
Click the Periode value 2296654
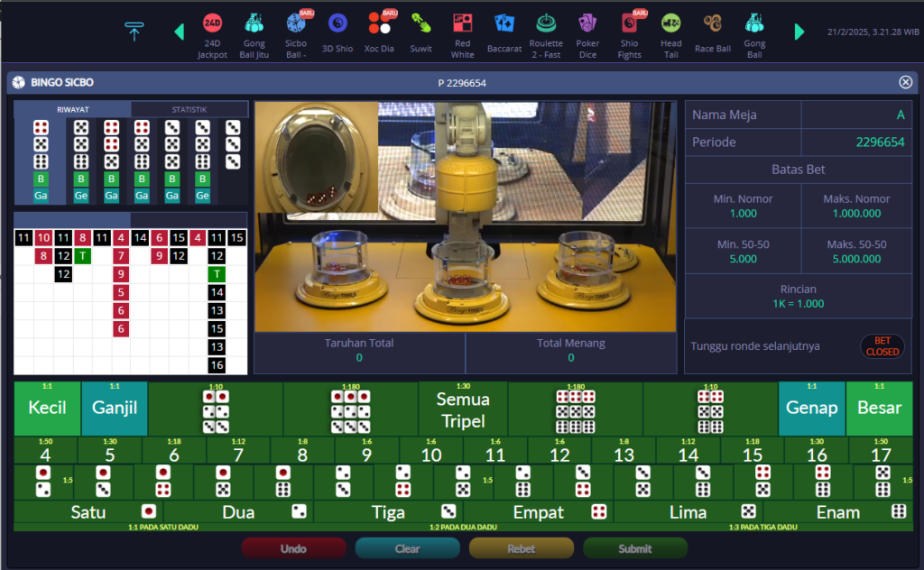tap(880, 142)
